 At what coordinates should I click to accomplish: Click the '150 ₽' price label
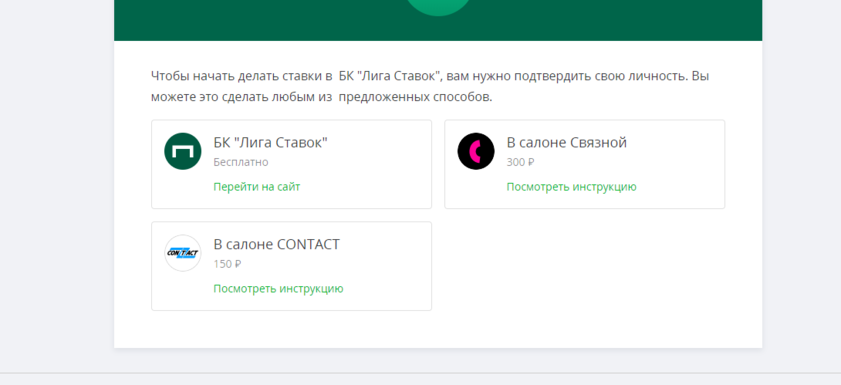pyautogui.click(x=227, y=264)
